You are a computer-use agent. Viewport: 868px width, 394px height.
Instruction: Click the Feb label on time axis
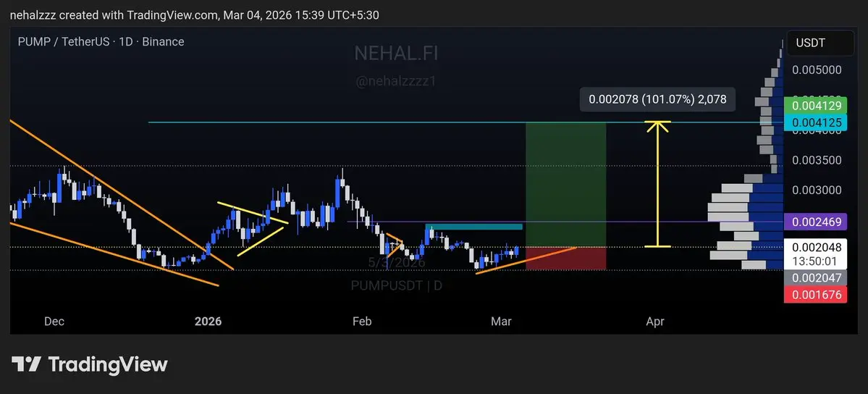[x=361, y=322]
